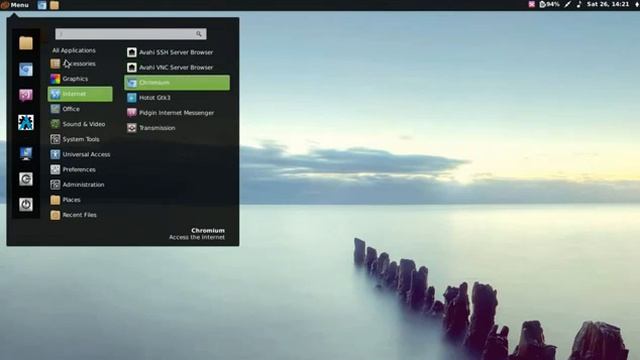This screenshot has width=640, height=360.
Task: Open the folder favorite in menu sidebar
Action: pyautogui.click(x=26, y=43)
